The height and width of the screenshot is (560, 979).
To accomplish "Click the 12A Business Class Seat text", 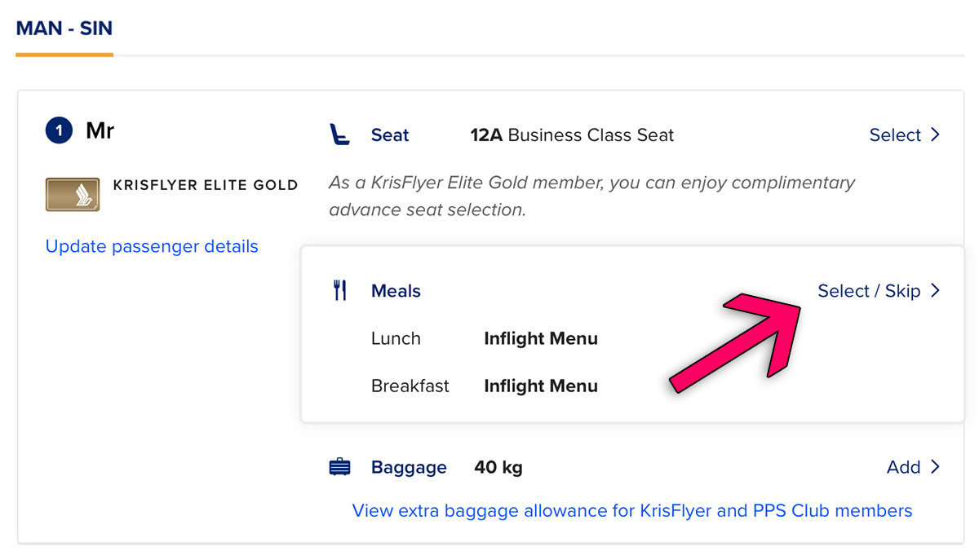I will point(572,135).
